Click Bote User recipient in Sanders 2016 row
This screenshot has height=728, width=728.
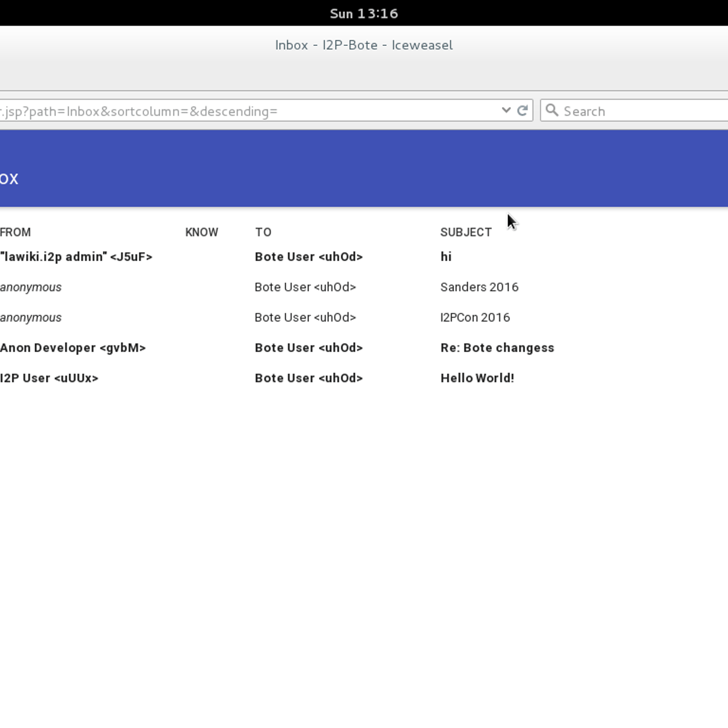305,287
